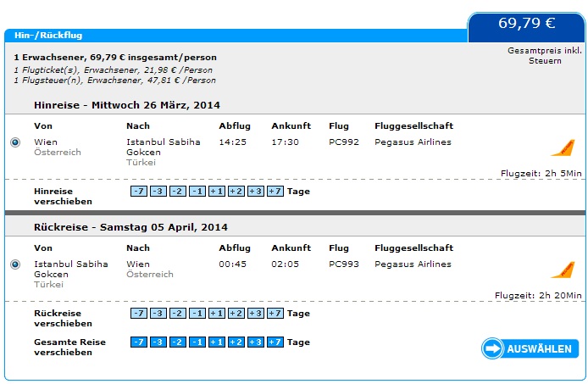Click Pegasus Airlines logo on outbound flight
Viewport: 588px width, 384px height.
563,147
